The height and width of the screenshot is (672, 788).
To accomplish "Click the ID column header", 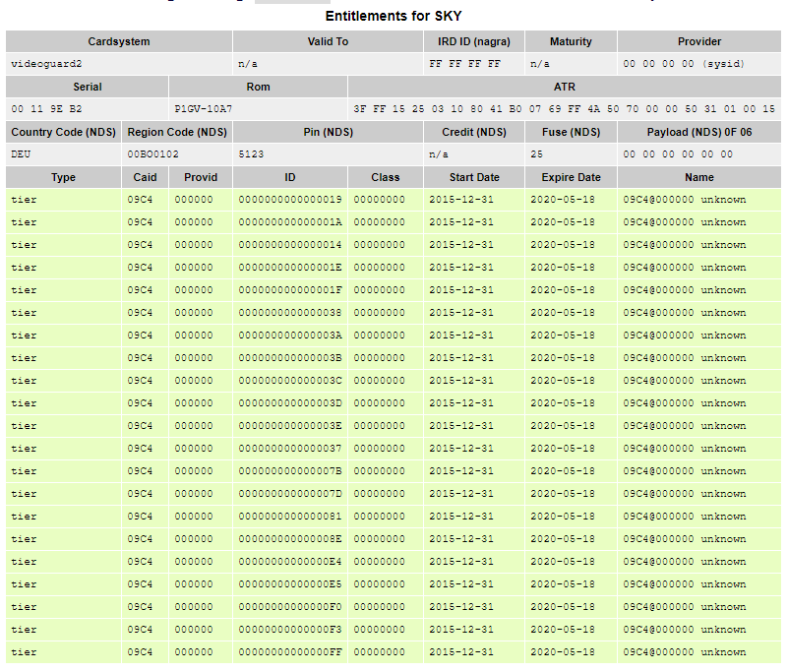I will (290, 177).
